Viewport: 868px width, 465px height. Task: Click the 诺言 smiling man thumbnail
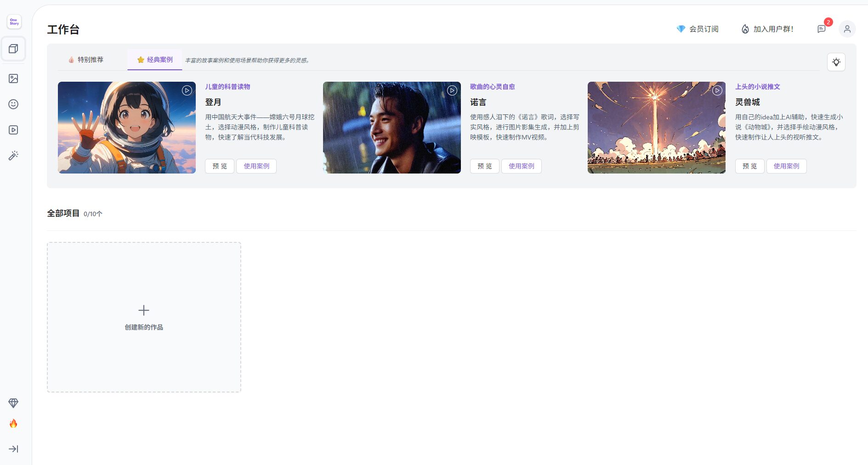click(392, 128)
